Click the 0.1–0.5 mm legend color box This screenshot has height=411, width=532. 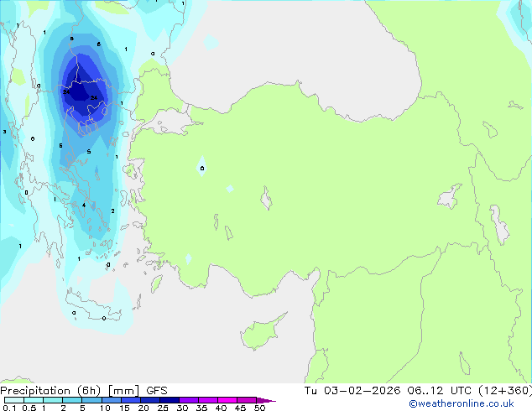14,400
